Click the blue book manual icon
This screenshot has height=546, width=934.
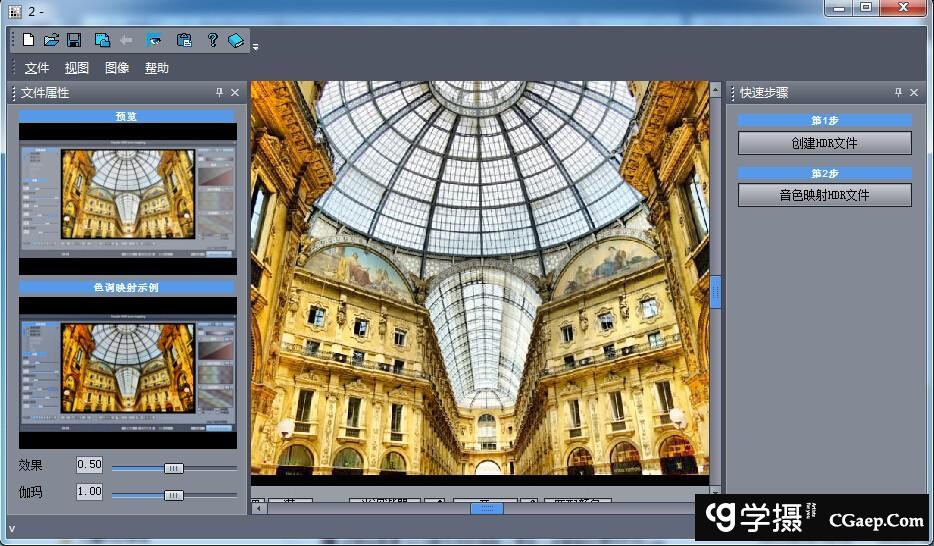[236, 40]
